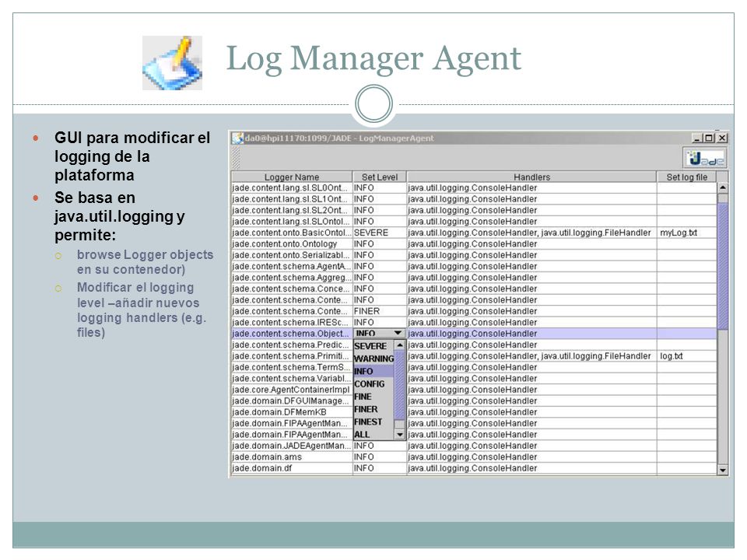Select CONFIG in the level dropdown list
The width and height of the screenshot is (747, 560).
[373, 383]
